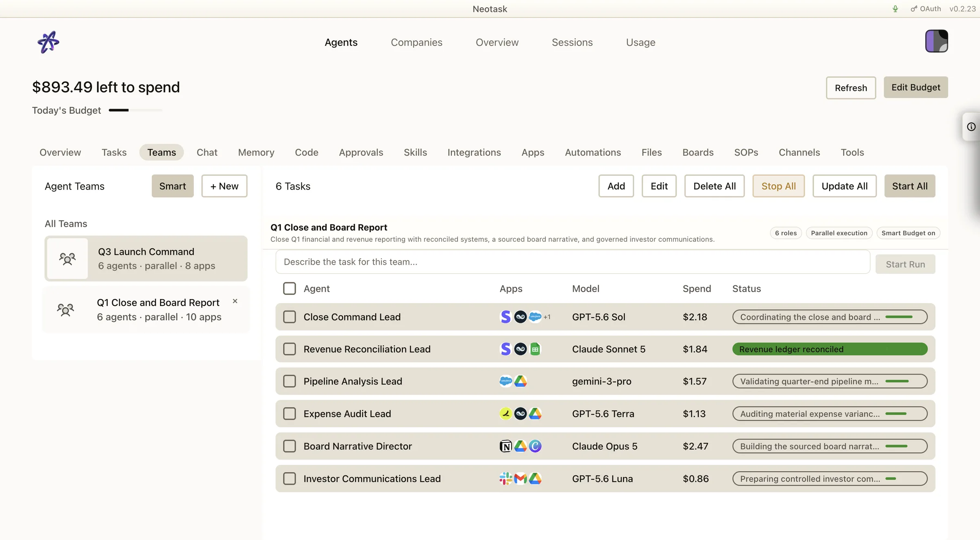This screenshot has width=980, height=540.
Task: Click the Edit Budget button
Action: pos(916,87)
